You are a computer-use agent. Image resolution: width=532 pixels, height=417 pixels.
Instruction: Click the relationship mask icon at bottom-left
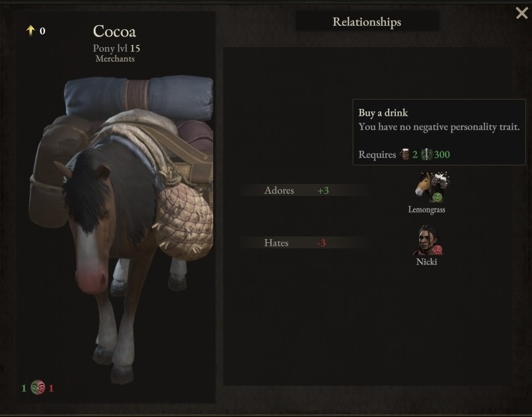38,387
